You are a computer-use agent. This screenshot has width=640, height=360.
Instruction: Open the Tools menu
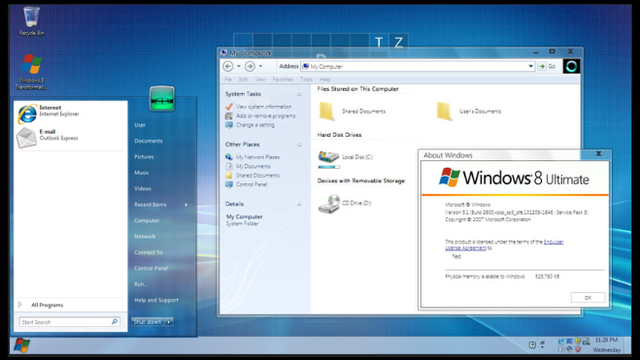click(x=306, y=79)
